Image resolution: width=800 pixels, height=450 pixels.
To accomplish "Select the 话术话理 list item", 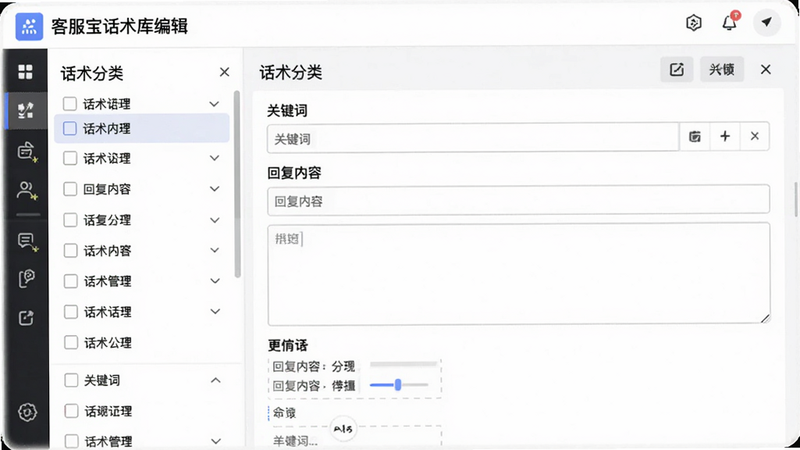I will [142, 312].
